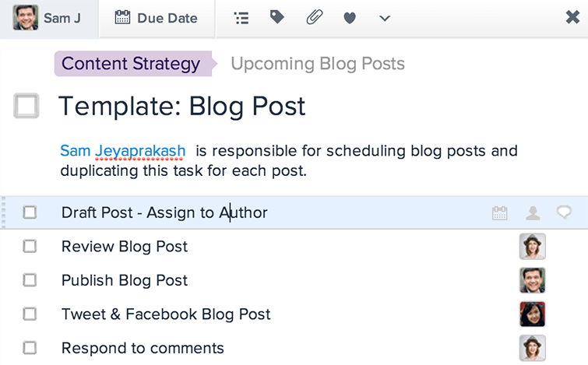Heart this task with the heart icon
Viewport: 588px width, 365px height.
[x=350, y=18]
